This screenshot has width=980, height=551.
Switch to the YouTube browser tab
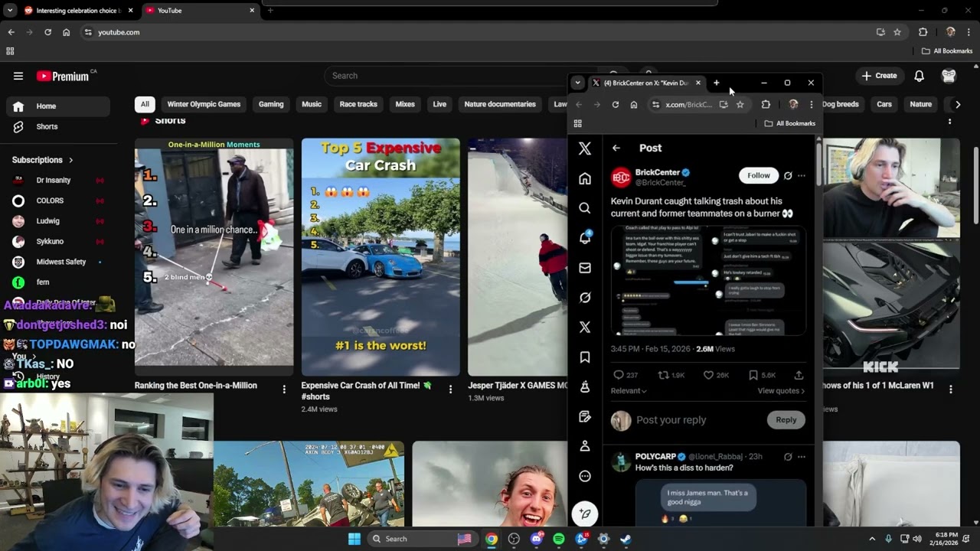tap(200, 11)
